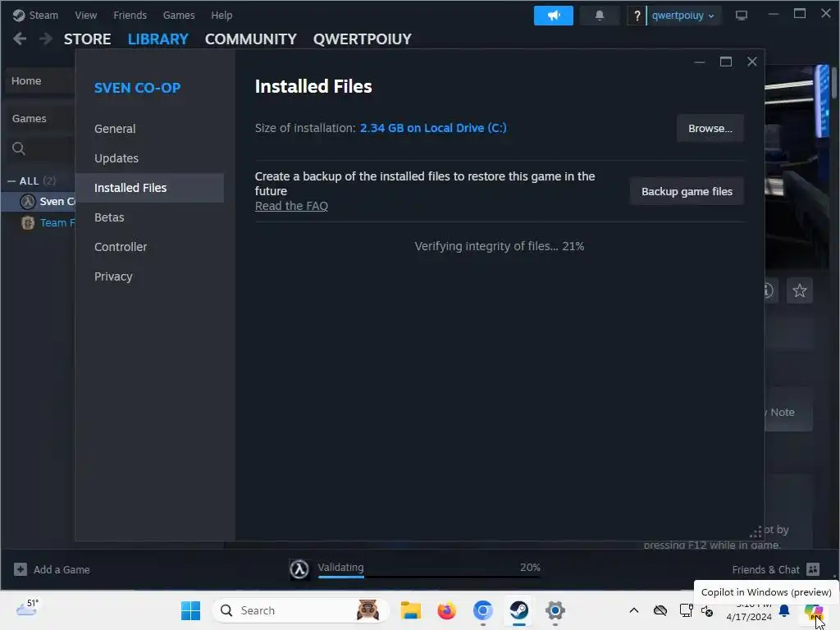Click the question mark help icon

(x=637, y=16)
